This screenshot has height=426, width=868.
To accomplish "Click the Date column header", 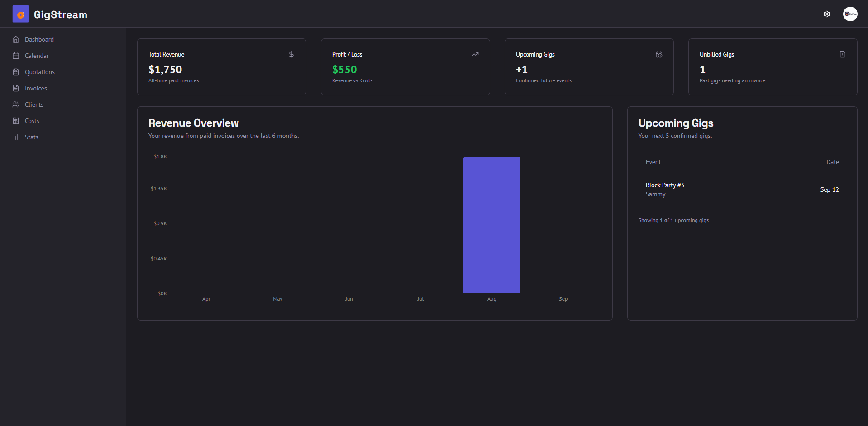I will coord(832,162).
